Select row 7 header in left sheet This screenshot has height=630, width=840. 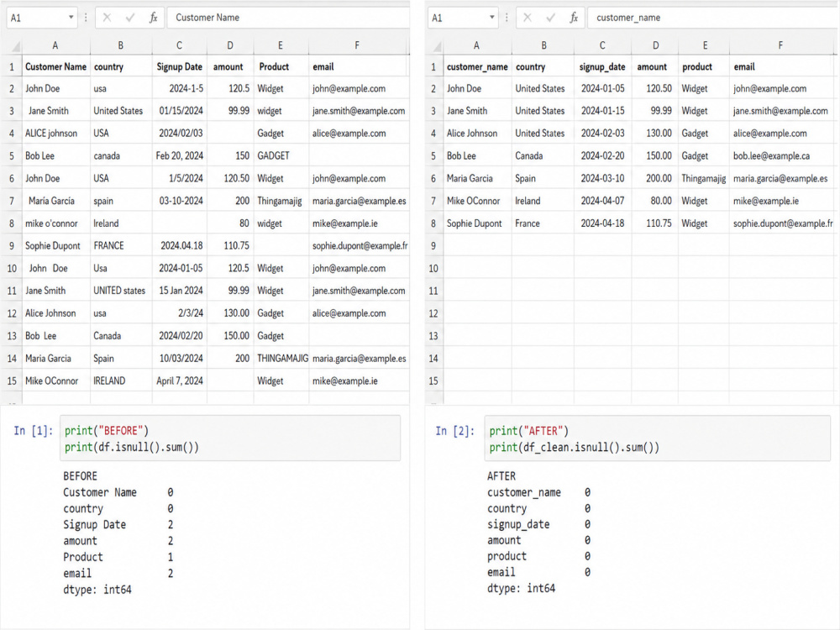(12, 201)
